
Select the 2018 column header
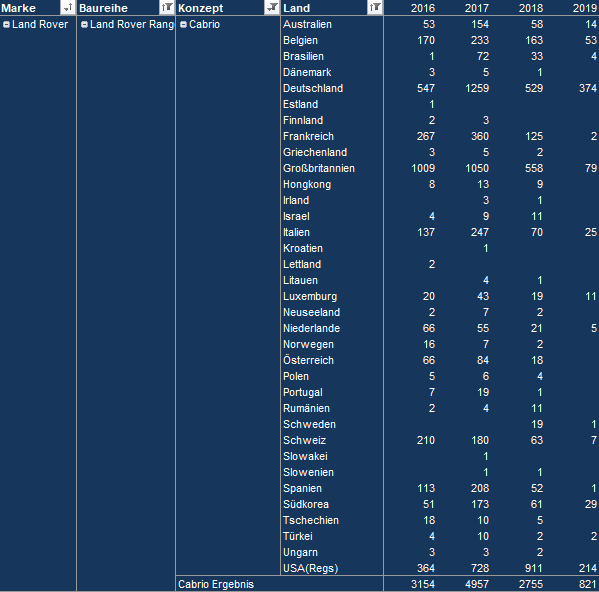pyautogui.click(x=531, y=8)
